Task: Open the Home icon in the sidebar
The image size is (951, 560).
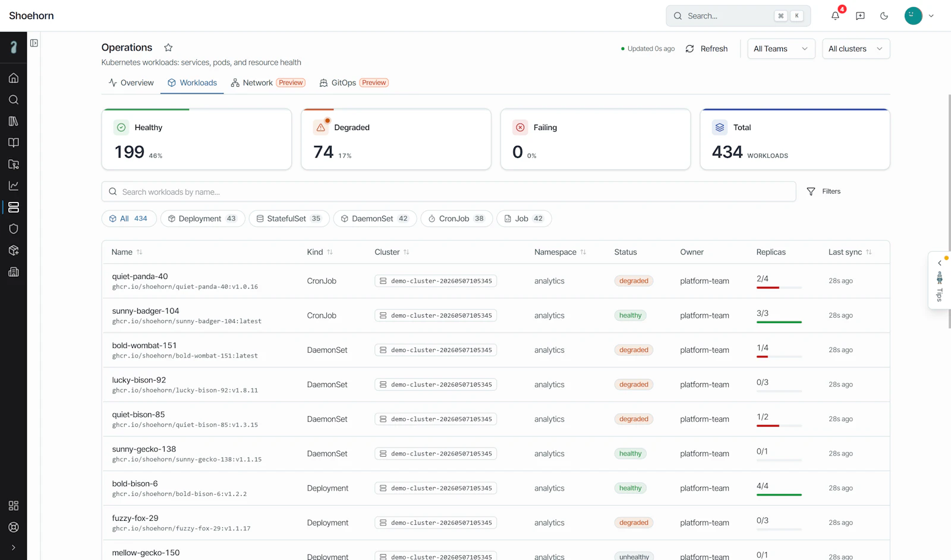Action: 14,78
